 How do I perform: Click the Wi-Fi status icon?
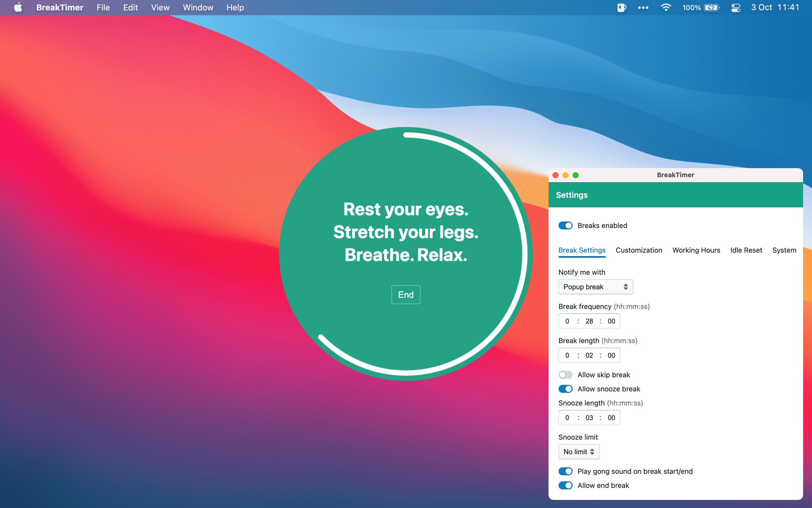[666, 8]
